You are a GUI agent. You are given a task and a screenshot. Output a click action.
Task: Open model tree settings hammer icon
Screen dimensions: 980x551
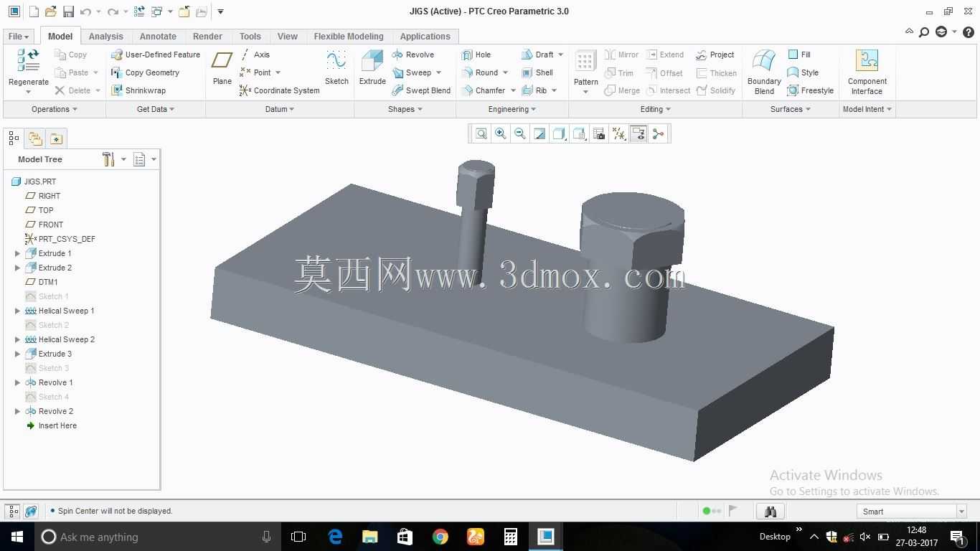click(108, 159)
